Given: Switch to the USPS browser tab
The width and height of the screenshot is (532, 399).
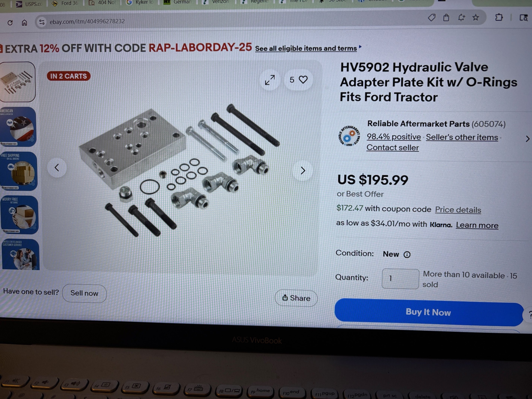Looking at the screenshot, I should click(x=29, y=3).
